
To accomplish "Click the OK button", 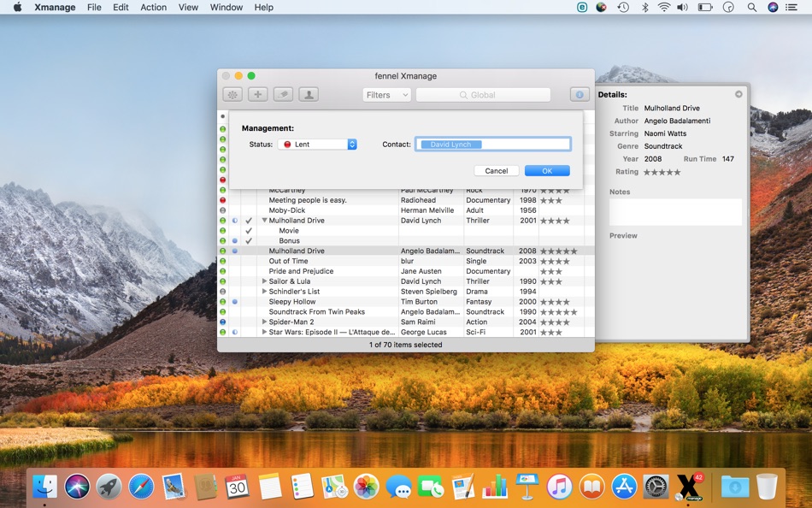I will tap(547, 171).
